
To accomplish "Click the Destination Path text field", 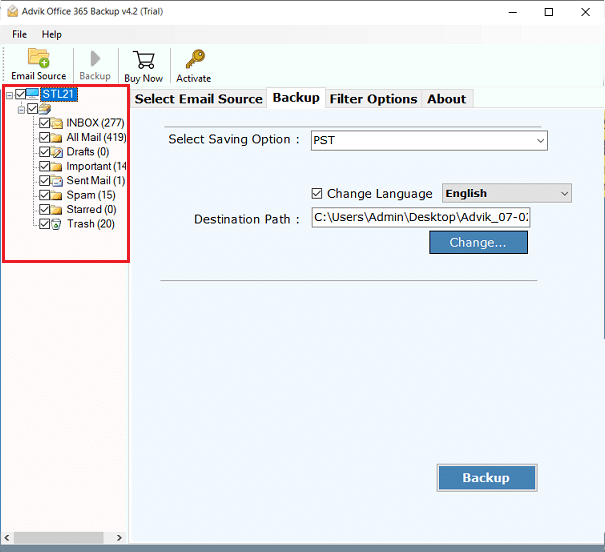I will click(x=420, y=217).
